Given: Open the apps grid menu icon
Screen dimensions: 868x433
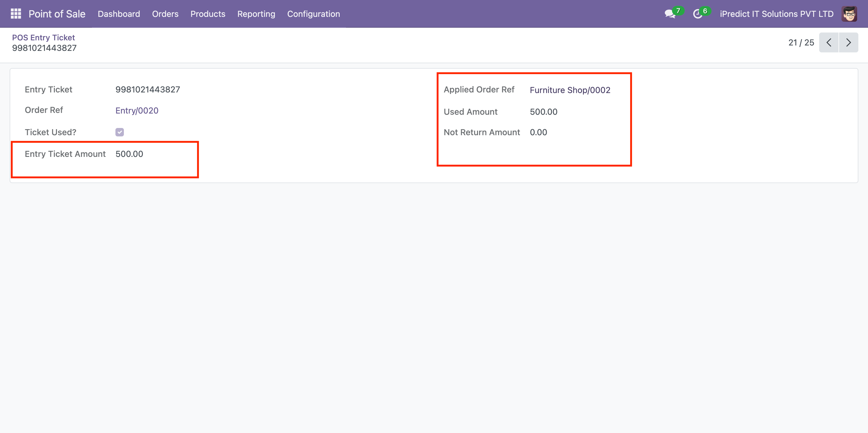Looking at the screenshot, I should (x=16, y=14).
